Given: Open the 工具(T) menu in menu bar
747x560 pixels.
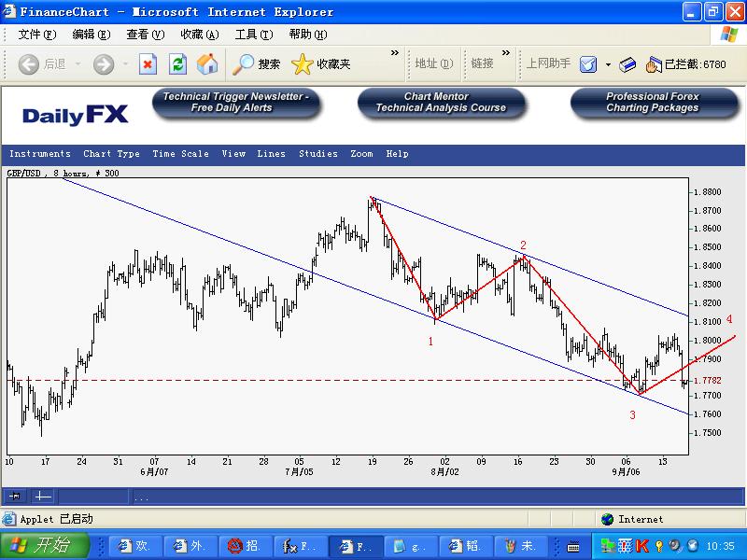Looking at the screenshot, I should click(x=253, y=35).
